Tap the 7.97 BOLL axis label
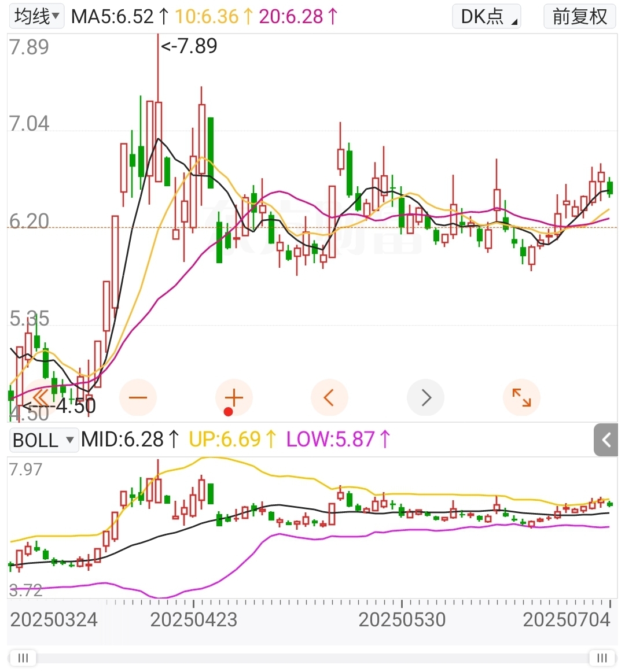Viewport: 625px width, 672px height. click(25, 470)
